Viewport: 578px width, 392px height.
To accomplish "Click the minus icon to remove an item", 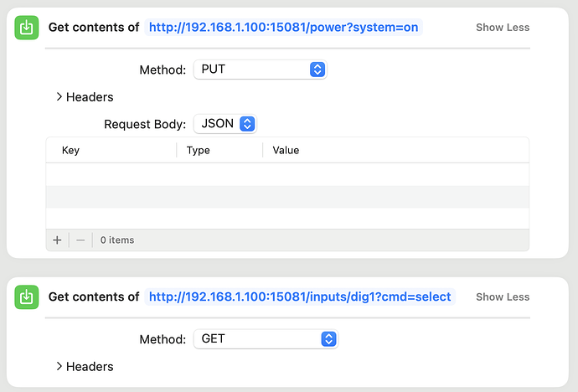I will point(80,240).
